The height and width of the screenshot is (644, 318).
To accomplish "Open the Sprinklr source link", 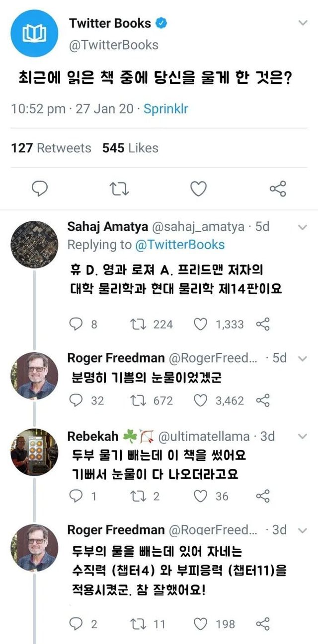I will point(165,109).
